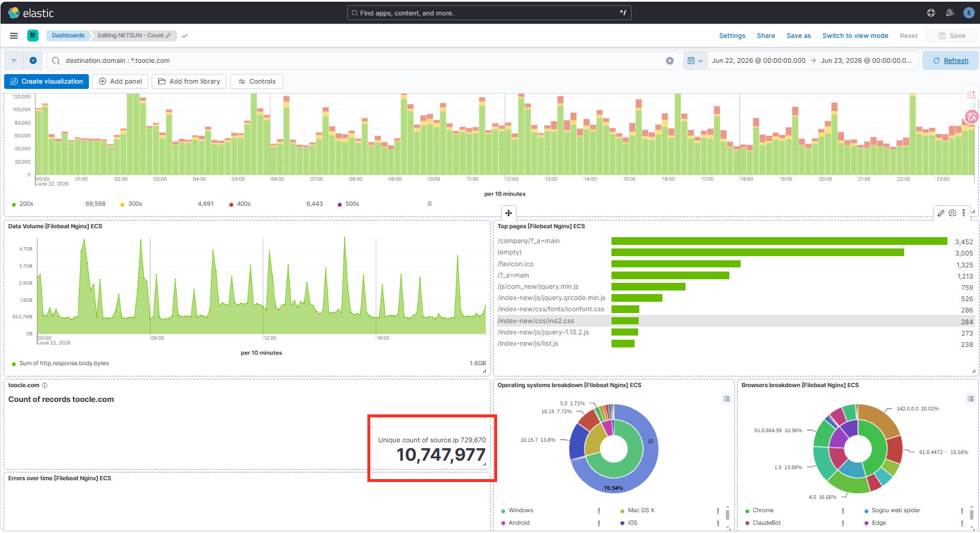Open the newsfeed celebration icon
The height and width of the screenshot is (533, 980).
coord(950,12)
